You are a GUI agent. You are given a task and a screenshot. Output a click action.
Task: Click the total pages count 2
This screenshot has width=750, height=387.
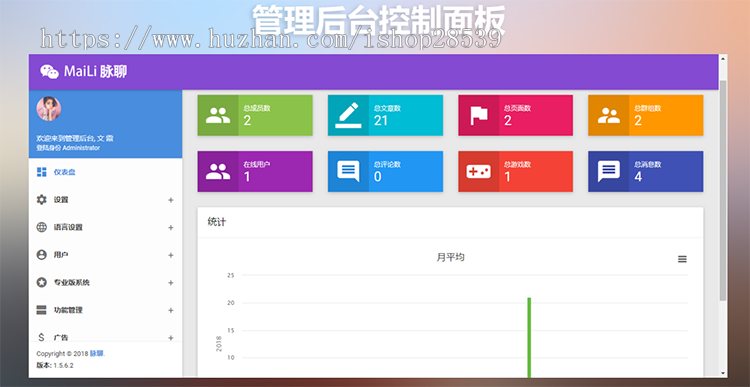507,121
